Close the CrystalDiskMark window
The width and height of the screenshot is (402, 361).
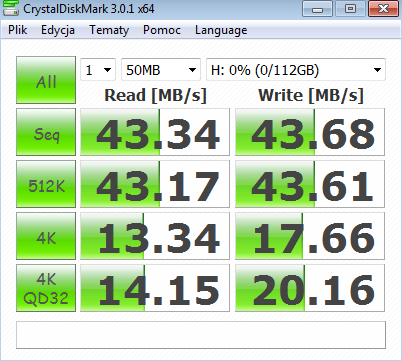383,9
